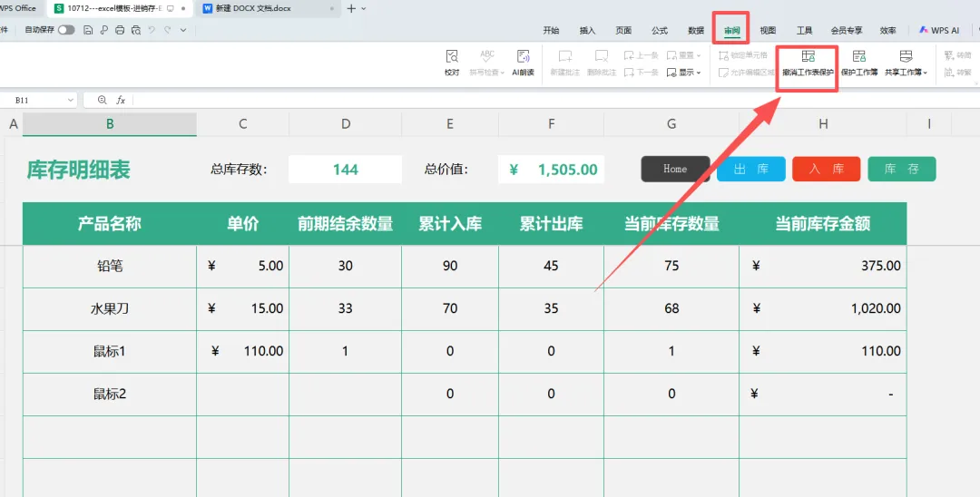Image resolution: width=980 pixels, height=497 pixels.
Task: Click the 删除批注 delete comment icon
Action: [x=602, y=57]
